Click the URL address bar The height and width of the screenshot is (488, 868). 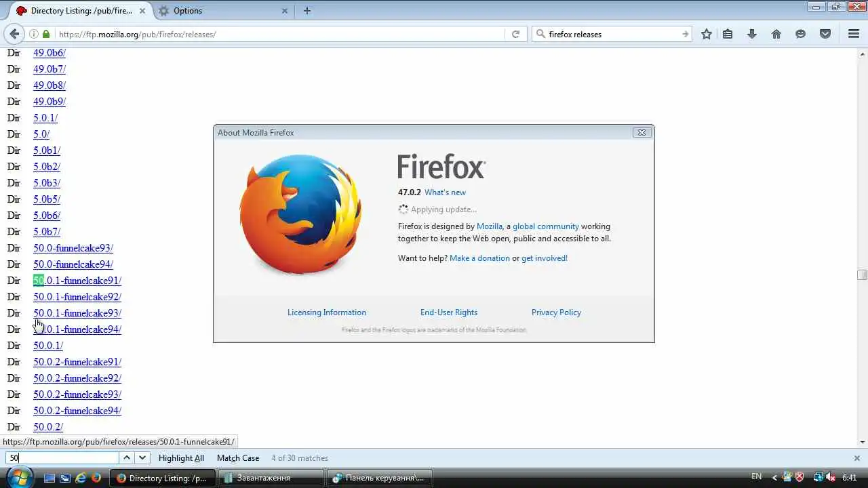279,34
